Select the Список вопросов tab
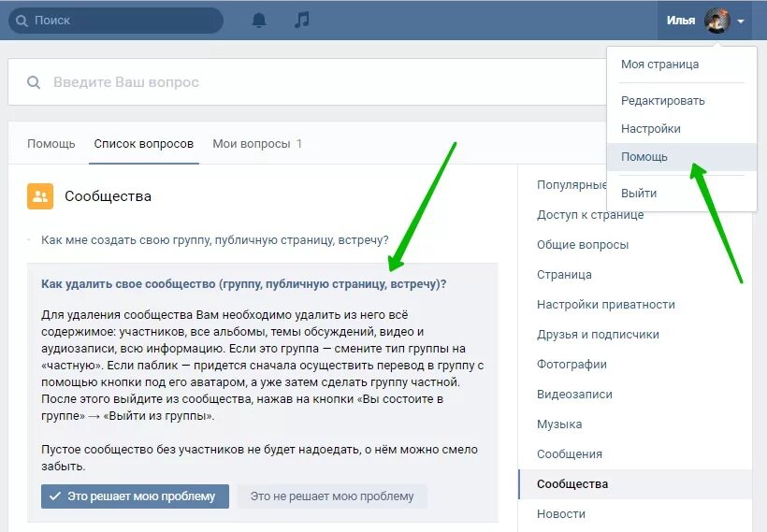Screen dimensions: 767x532 coord(144,144)
